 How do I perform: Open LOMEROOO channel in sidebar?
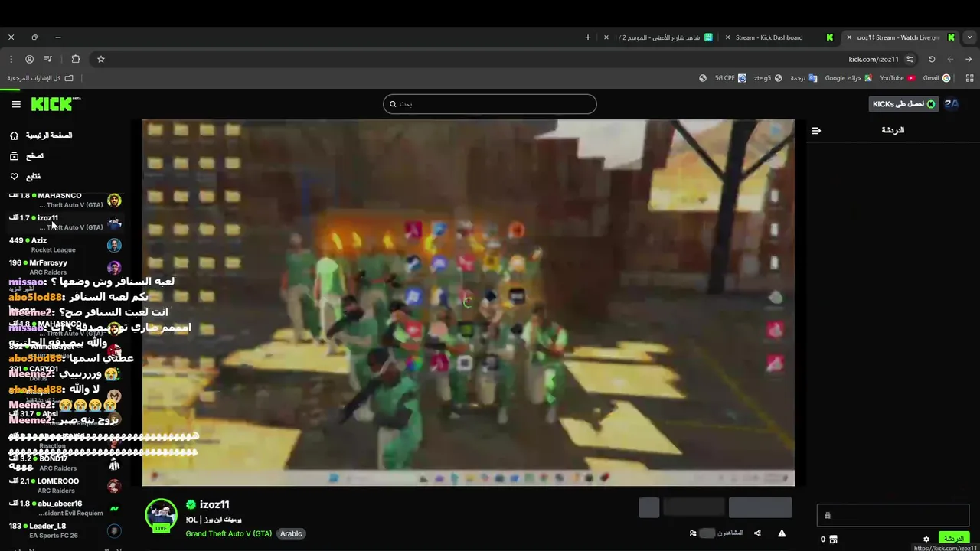pos(65,486)
